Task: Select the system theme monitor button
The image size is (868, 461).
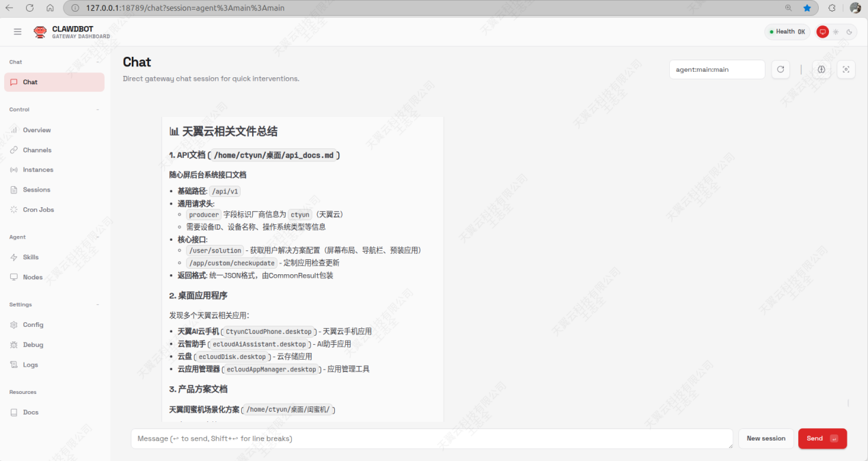Action: (823, 31)
